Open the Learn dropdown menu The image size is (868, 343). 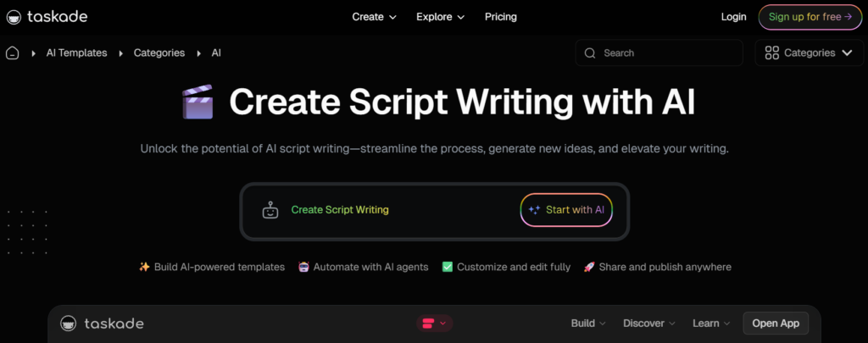click(x=710, y=324)
